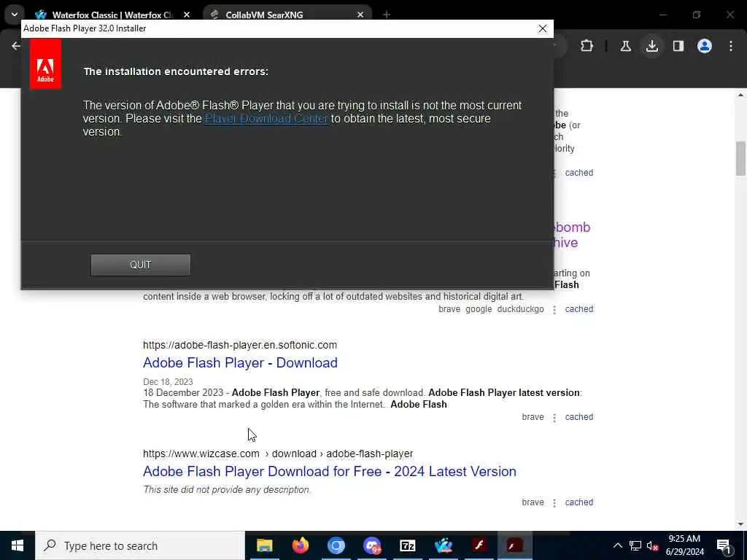The image size is (747, 560).
Task: Open the notification center icon
Action: point(724,545)
